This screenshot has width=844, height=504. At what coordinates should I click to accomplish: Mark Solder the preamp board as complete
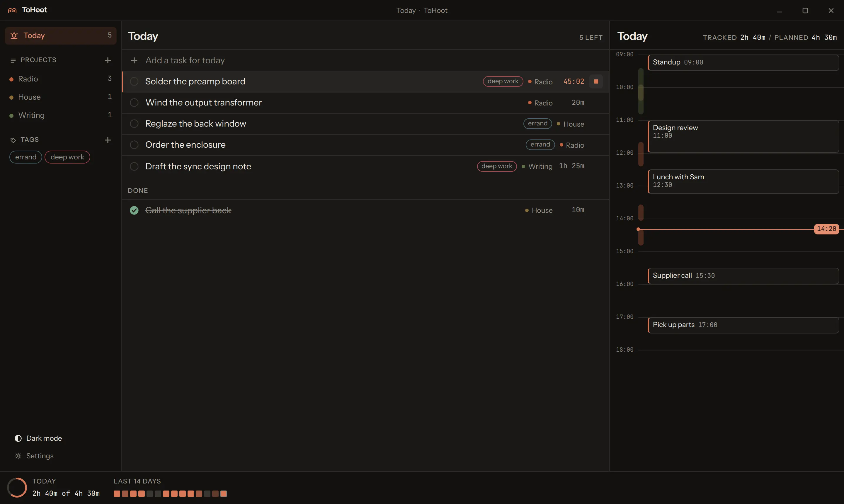click(134, 81)
